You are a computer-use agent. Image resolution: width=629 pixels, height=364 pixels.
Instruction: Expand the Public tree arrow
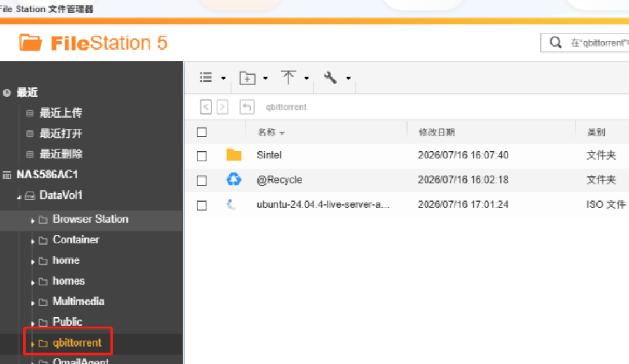[33, 323]
